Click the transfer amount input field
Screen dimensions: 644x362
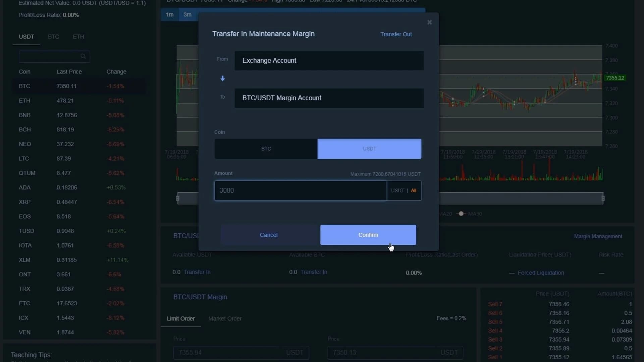(300, 190)
